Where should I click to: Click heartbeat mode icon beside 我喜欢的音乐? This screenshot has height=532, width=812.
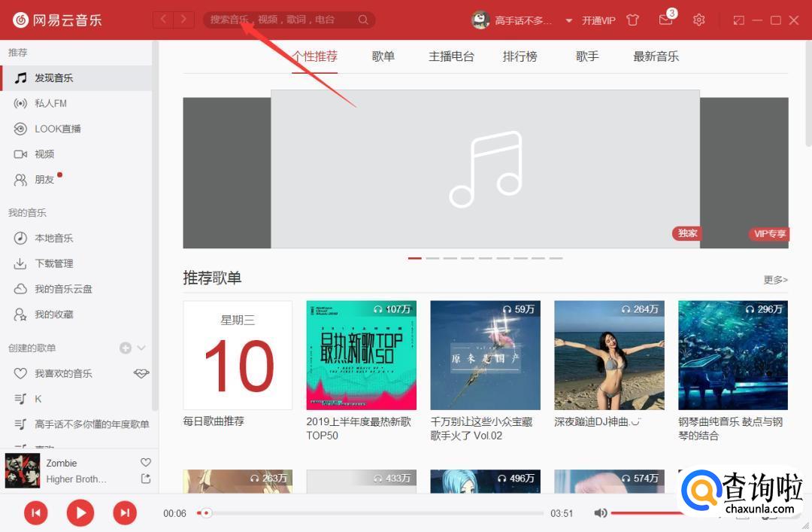[x=141, y=372]
